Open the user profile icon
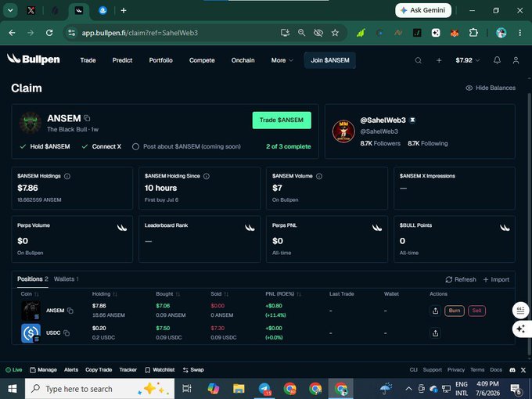This screenshot has width=532, height=399. tap(516, 60)
